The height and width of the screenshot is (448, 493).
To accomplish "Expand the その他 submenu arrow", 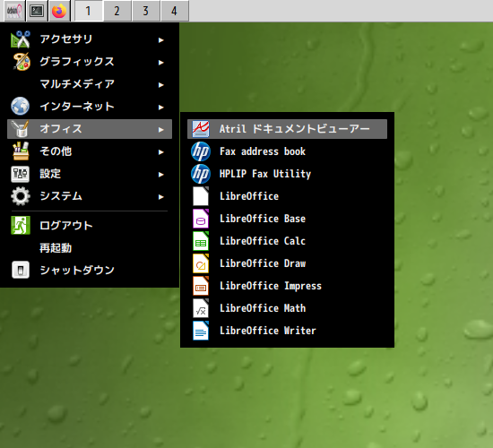I will click(x=161, y=151).
